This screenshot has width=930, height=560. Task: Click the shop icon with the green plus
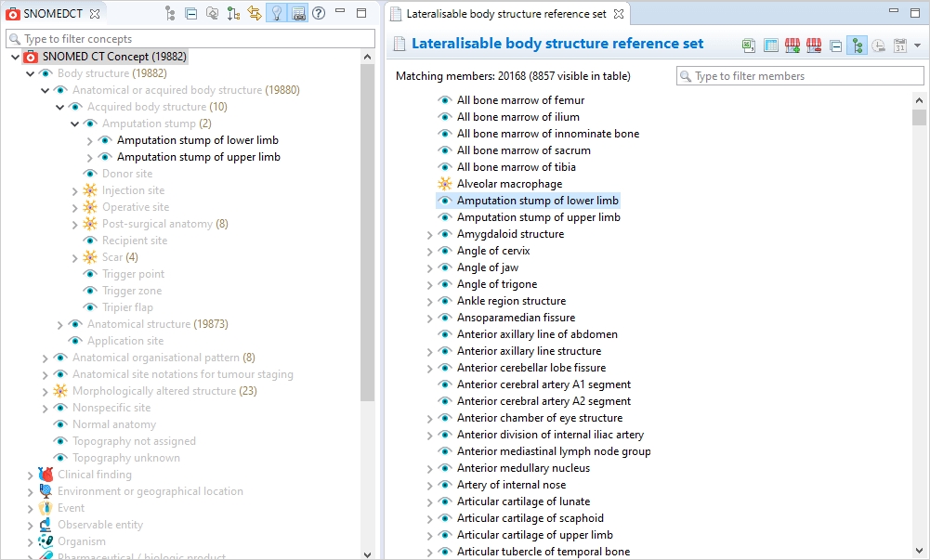click(792, 46)
